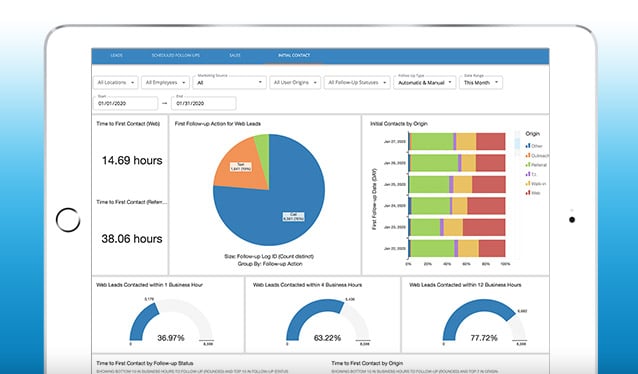Click 'First Follow-up Action for Web Leads' title
Viewport: 638px width, 374px height.
click(218, 123)
